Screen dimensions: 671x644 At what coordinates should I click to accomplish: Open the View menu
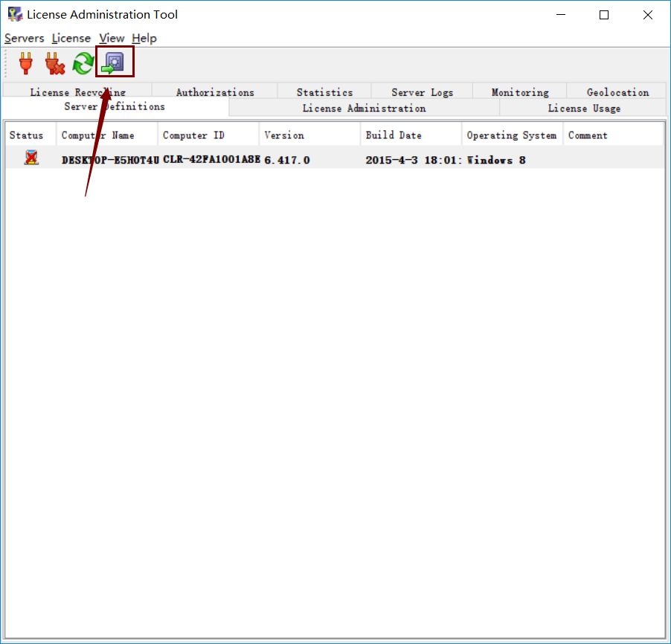tap(112, 38)
